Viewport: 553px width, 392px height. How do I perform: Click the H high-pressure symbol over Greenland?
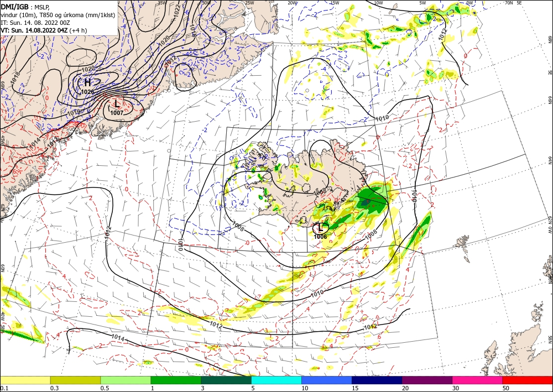pos(87,83)
